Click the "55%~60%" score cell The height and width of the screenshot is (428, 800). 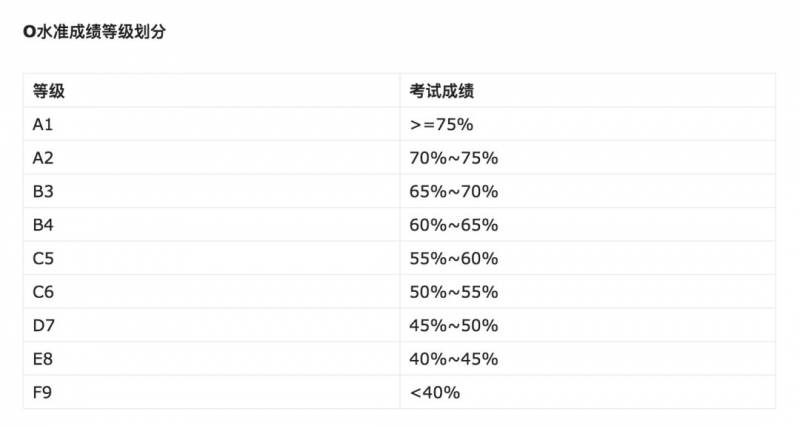click(x=453, y=258)
